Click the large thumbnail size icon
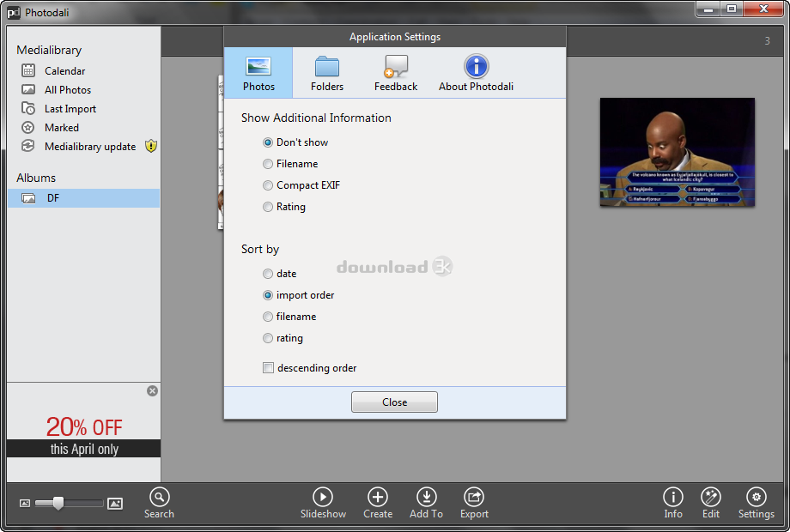The image size is (790, 532). pyautogui.click(x=115, y=503)
